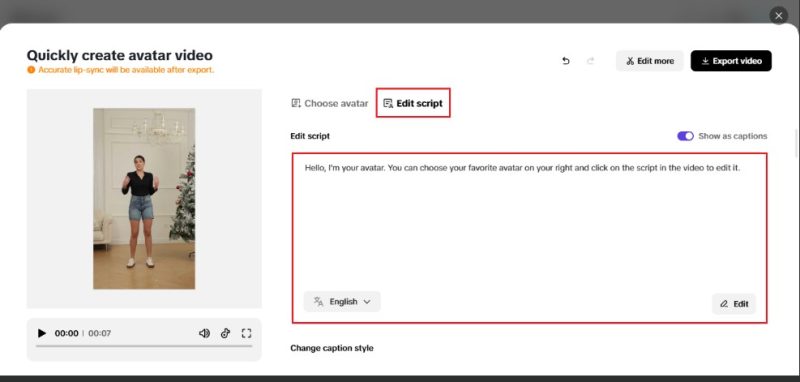
Task: Click the redo arrow icon
Action: click(x=591, y=61)
